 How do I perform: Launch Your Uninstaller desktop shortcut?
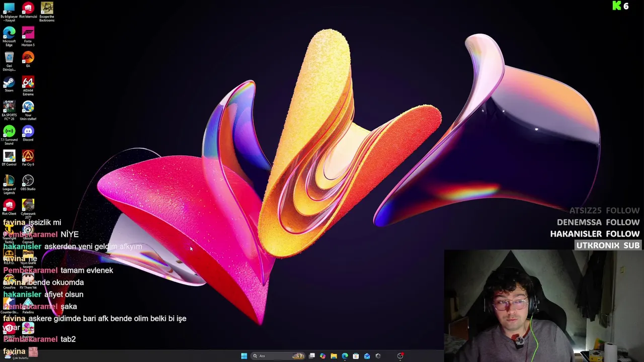tap(28, 111)
